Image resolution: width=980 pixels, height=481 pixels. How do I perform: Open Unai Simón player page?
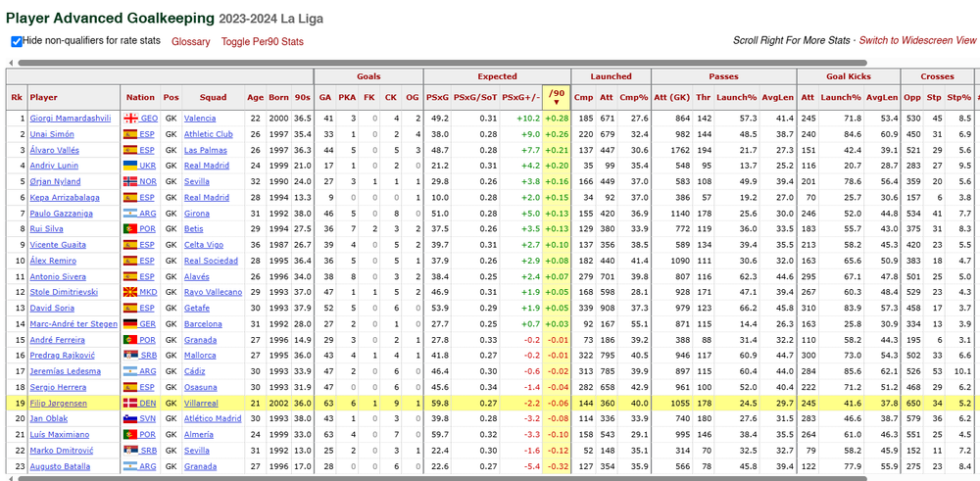(x=52, y=134)
